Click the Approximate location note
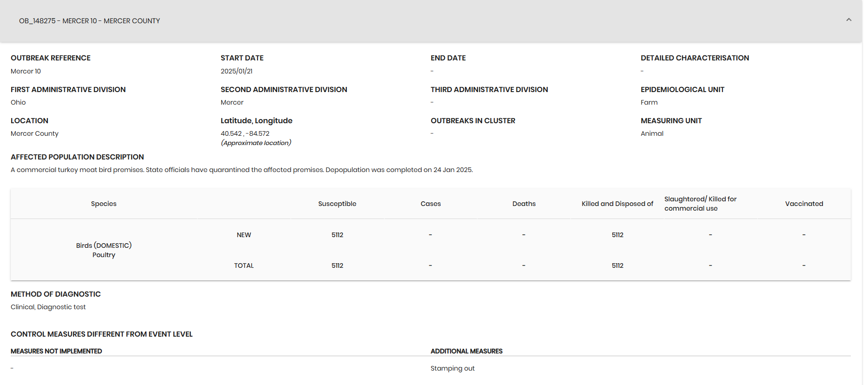This screenshot has height=385, width=868. point(256,143)
